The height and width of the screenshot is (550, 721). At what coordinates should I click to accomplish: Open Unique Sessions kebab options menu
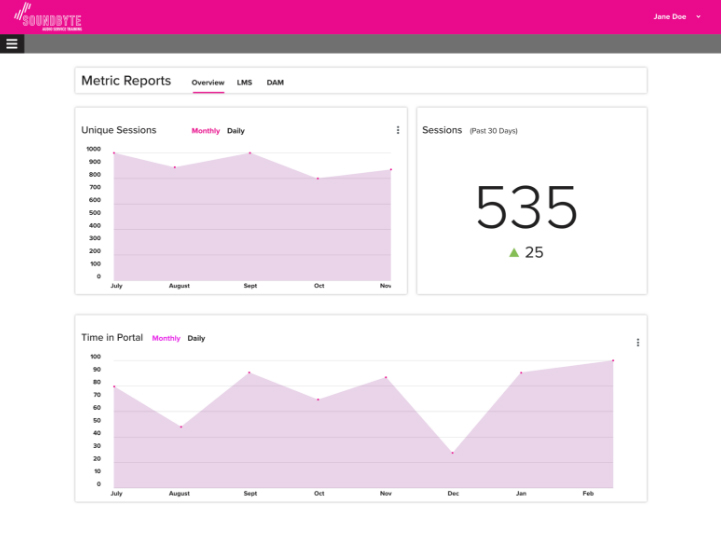[x=398, y=130]
